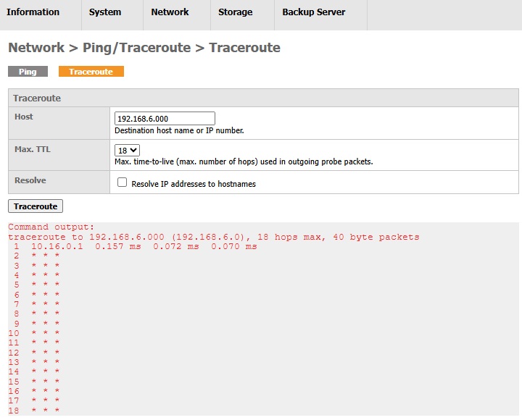Click 'Destination host name or IP number' hint

[x=179, y=131]
